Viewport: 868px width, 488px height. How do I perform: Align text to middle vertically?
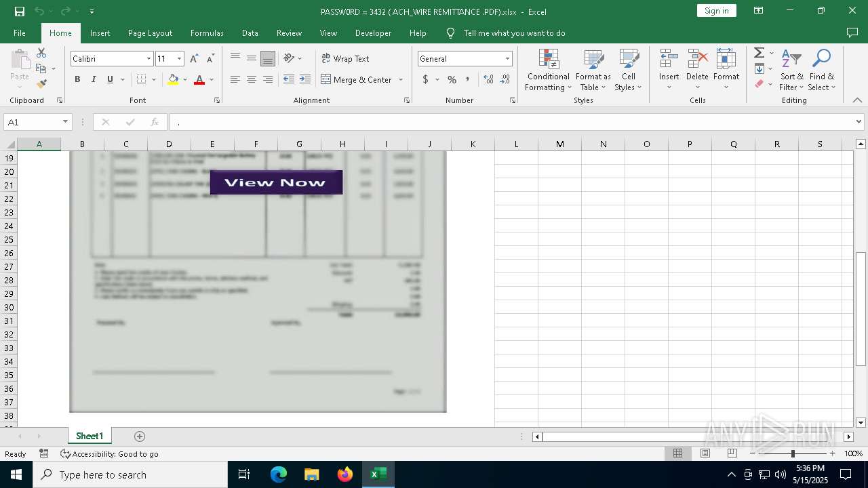click(252, 58)
